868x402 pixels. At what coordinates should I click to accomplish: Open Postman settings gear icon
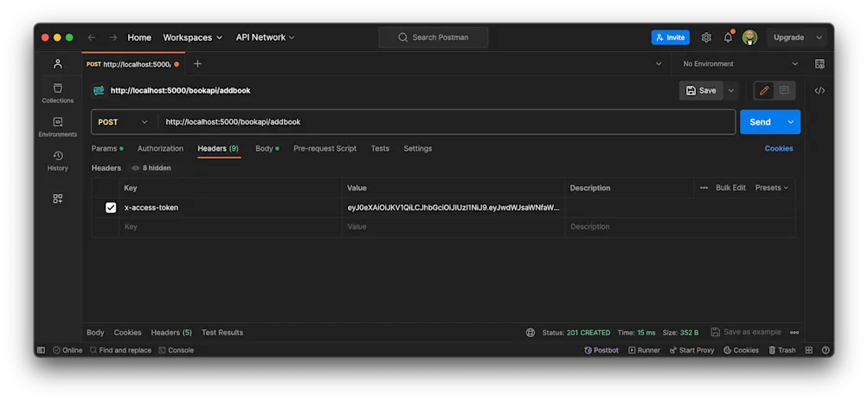point(706,37)
